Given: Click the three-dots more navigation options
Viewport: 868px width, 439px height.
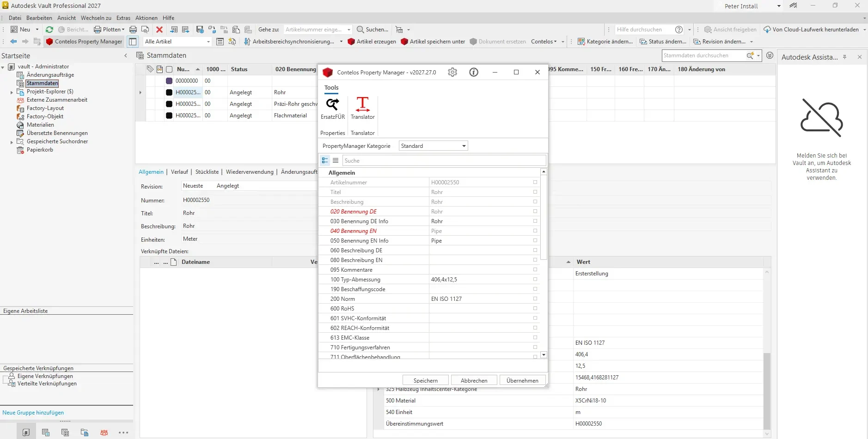Looking at the screenshot, I should [x=123, y=433].
